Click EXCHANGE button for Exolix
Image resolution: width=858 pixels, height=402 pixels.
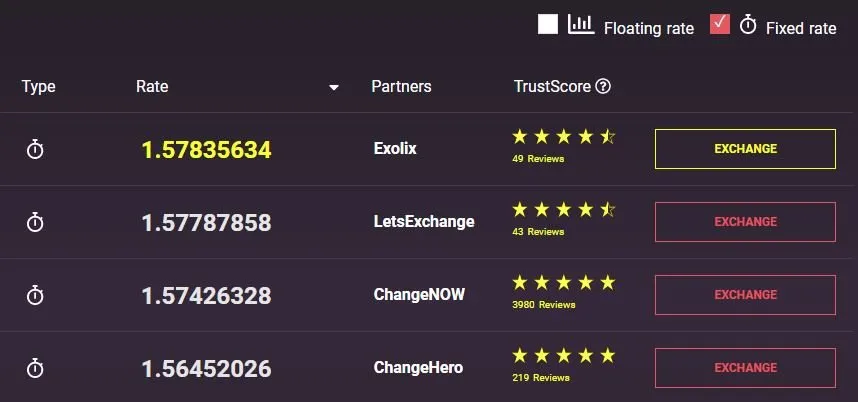coord(745,149)
